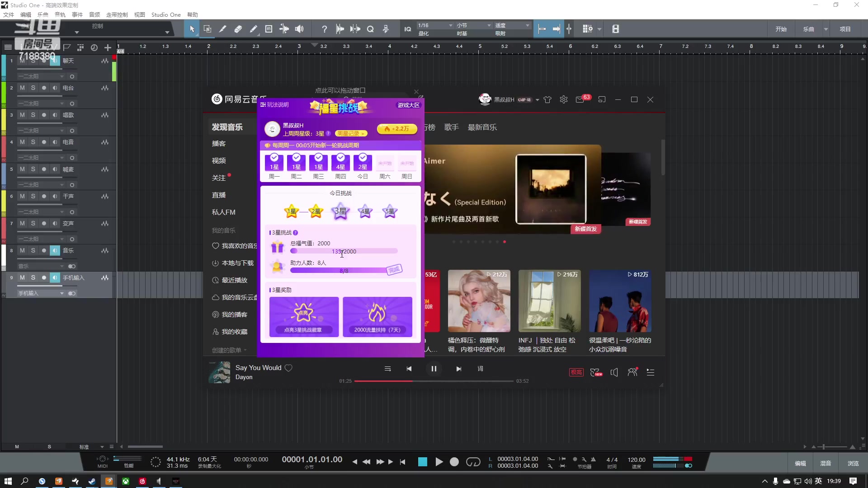Click Studio One stop transport button
868x488 pixels.
click(422, 462)
